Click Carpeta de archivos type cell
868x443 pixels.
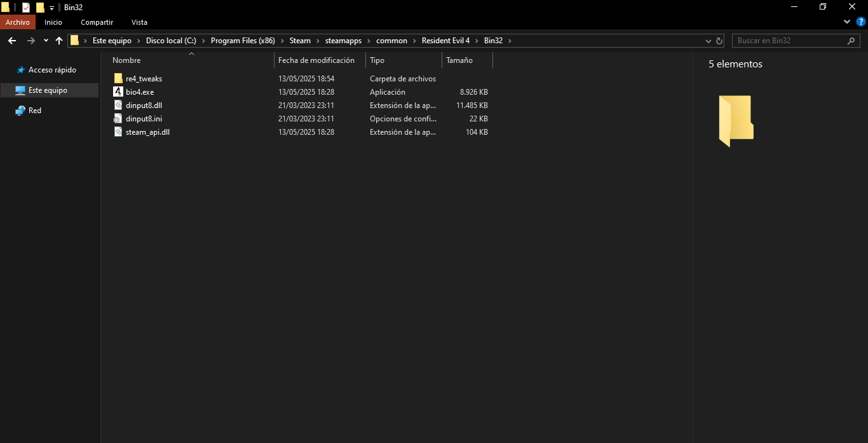point(403,79)
